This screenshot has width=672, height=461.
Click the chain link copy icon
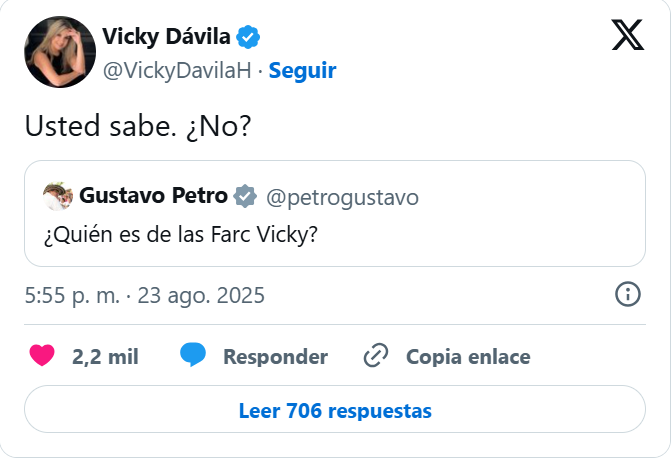(376, 356)
